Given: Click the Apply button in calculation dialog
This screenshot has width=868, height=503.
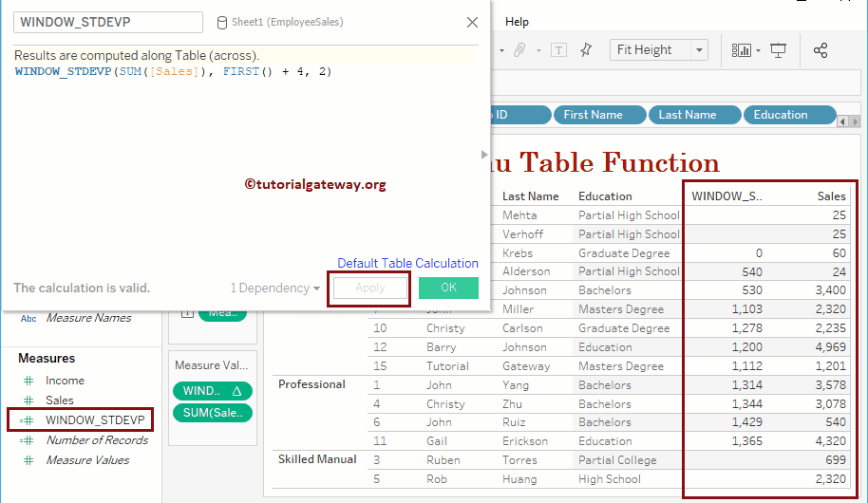Looking at the screenshot, I should click(x=369, y=288).
